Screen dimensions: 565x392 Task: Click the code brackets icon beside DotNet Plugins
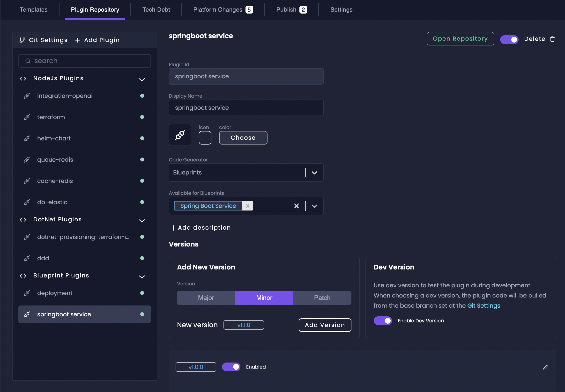pyautogui.click(x=23, y=220)
